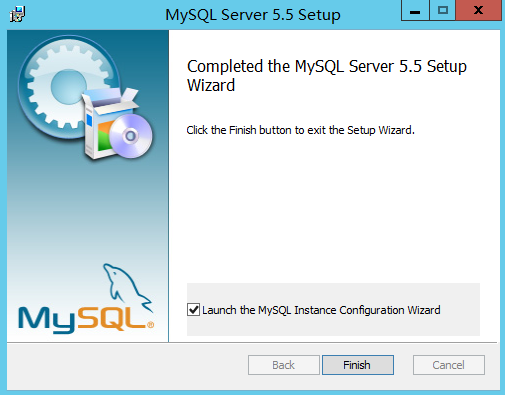Click the installer icon in the title bar
This screenshot has width=505, height=395.
17,14
